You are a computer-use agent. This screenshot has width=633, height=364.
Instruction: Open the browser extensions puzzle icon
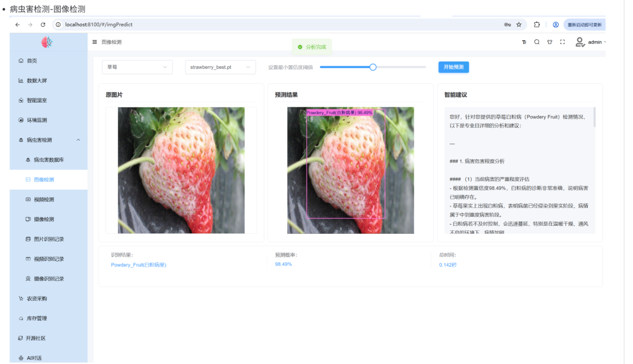(x=537, y=25)
